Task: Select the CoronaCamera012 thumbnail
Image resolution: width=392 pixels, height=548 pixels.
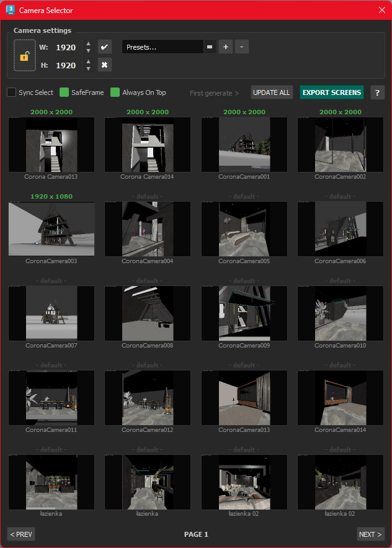Action: (x=148, y=397)
